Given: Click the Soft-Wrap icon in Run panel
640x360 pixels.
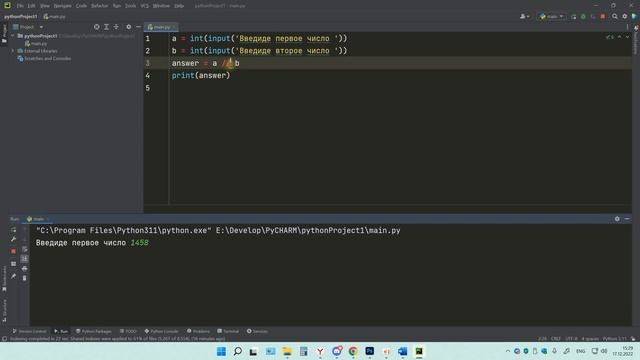Looking at the screenshot, I should coord(24,249).
